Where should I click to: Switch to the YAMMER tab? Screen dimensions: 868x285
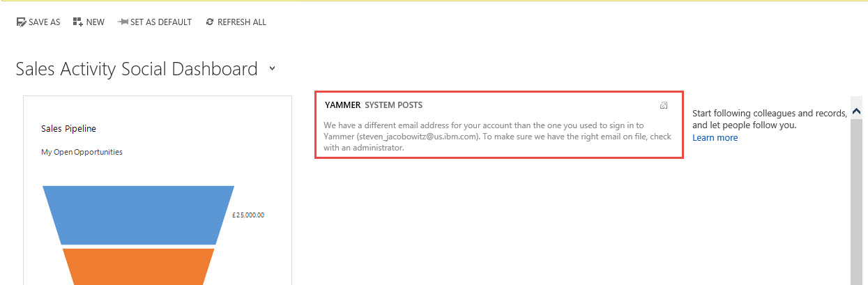(x=342, y=105)
